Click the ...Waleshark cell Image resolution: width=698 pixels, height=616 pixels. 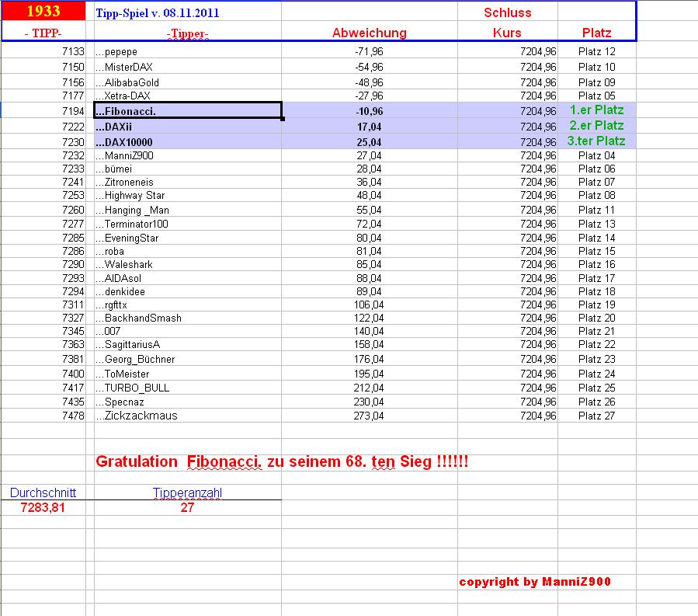187,265
